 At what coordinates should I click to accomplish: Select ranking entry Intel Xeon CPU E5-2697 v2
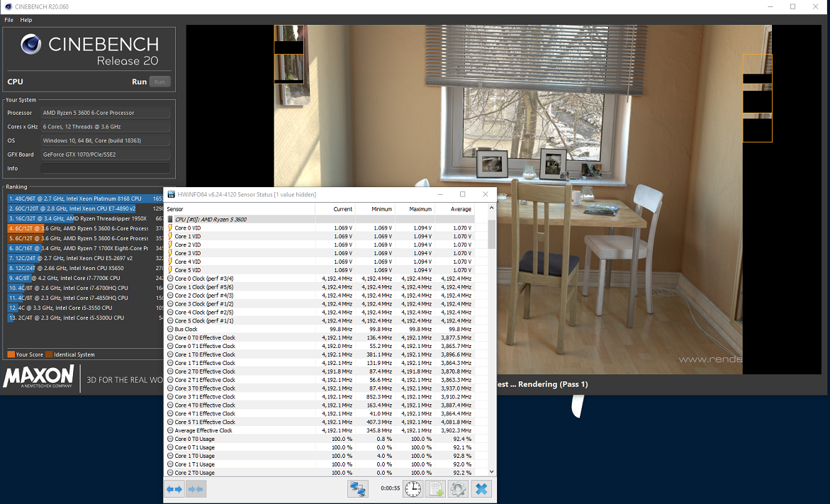tap(85, 258)
